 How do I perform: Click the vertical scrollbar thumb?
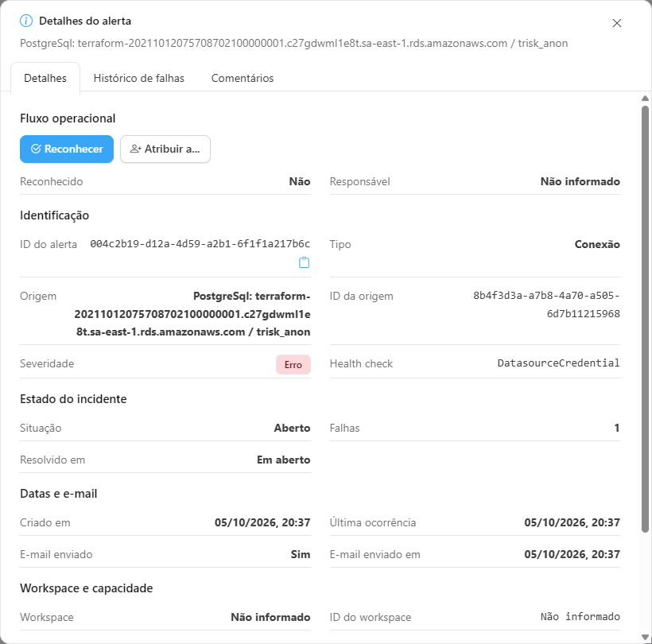click(645, 319)
